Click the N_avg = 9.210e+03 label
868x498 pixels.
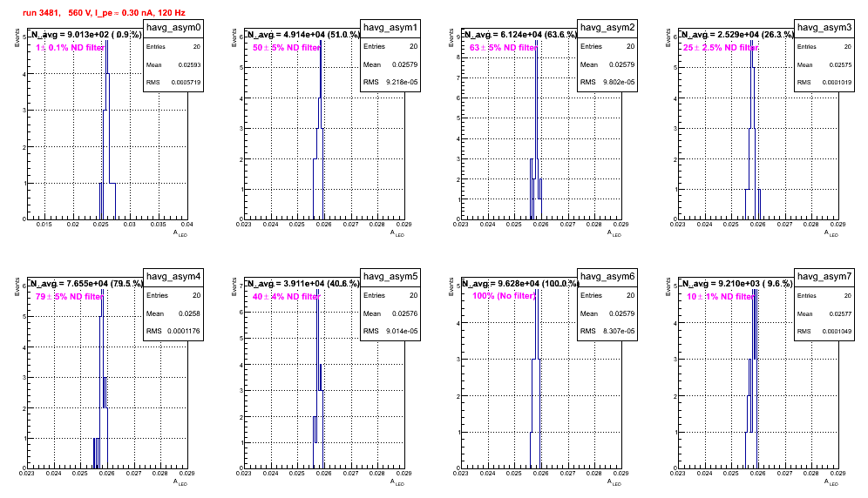point(737,283)
